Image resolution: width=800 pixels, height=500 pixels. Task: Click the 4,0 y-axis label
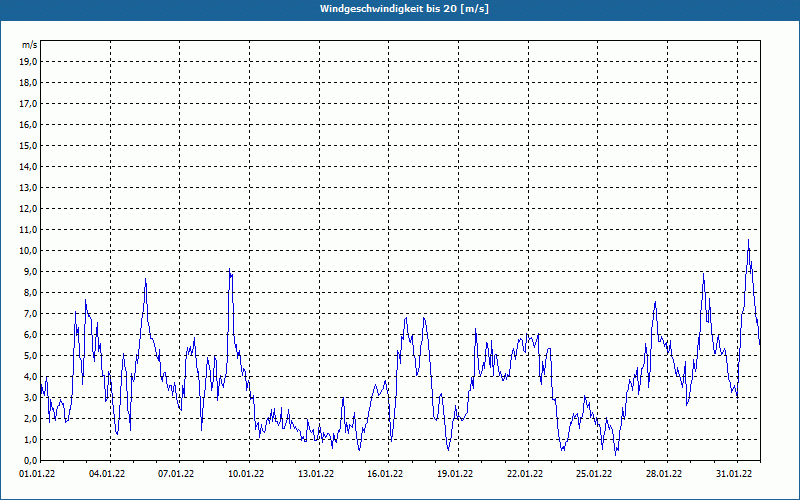tap(30, 377)
